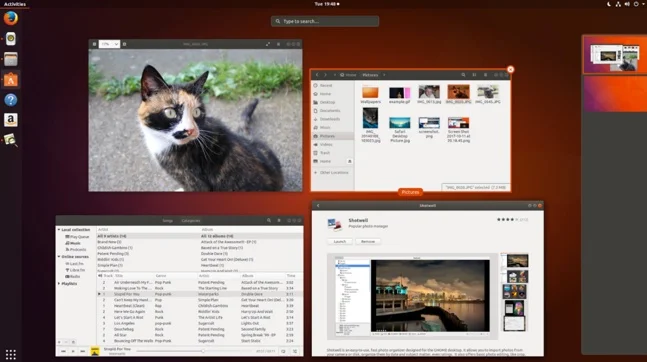
Task: Click the Activities button
Action: [x=15, y=4]
